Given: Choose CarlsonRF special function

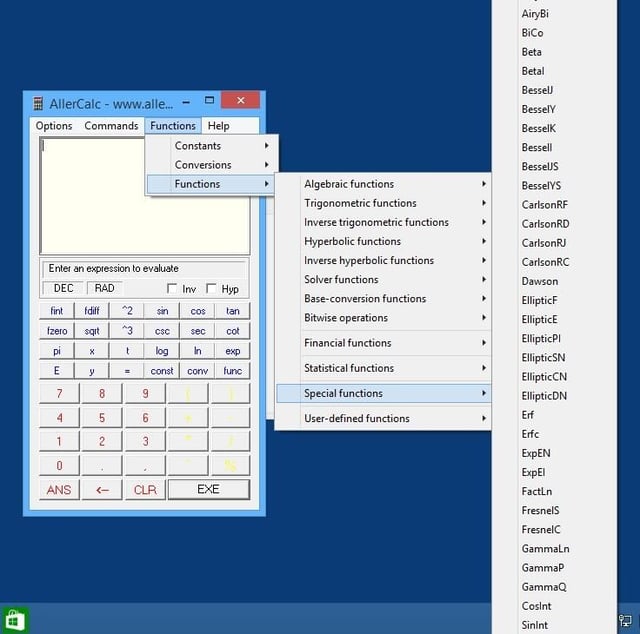Looking at the screenshot, I should (554, 205).
